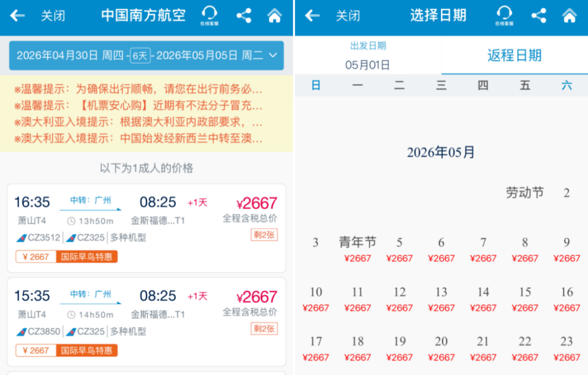
Task: Select May 17 in calendar
Action: coord(316,349)
